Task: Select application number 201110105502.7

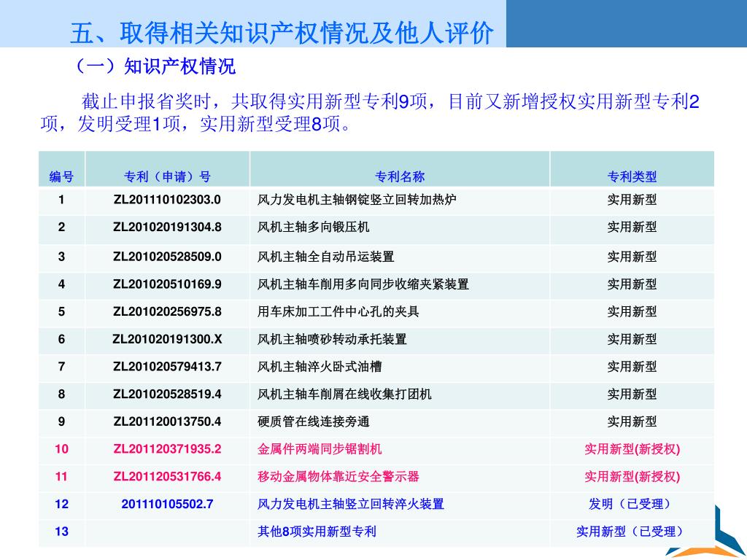Action: pos(167,505)
